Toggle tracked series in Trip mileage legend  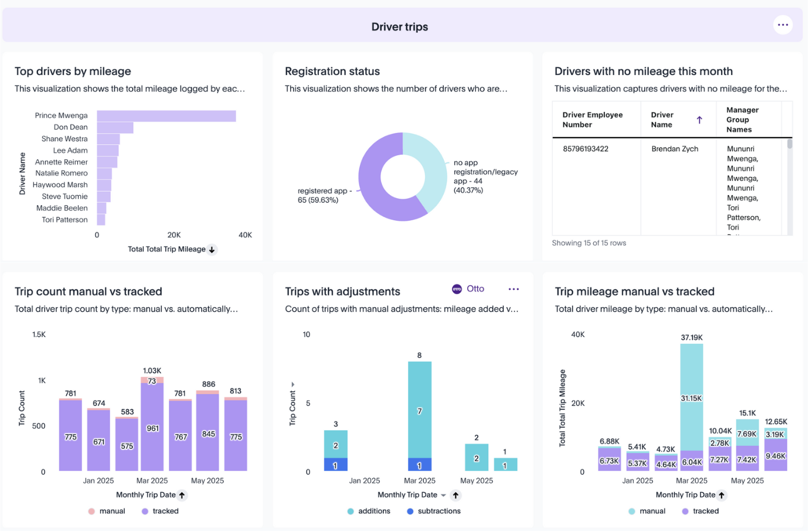(x=700, y=511)
